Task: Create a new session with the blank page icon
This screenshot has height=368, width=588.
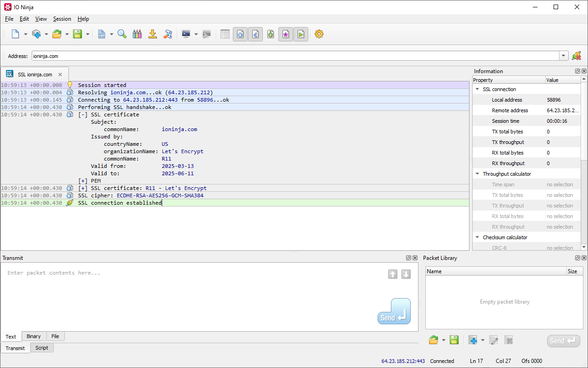Action: pos(15,34)
